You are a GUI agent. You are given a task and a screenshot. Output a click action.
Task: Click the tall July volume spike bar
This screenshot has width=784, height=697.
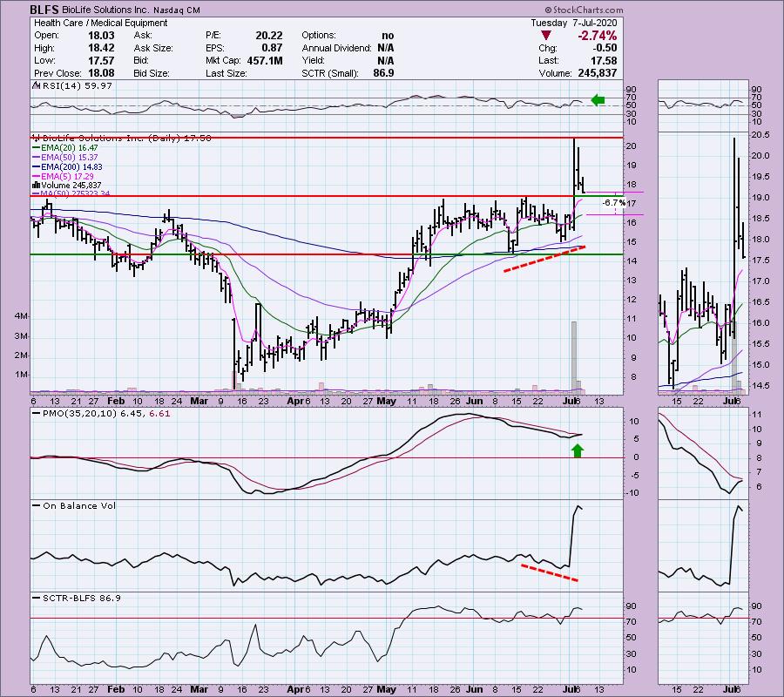(574, 356)
